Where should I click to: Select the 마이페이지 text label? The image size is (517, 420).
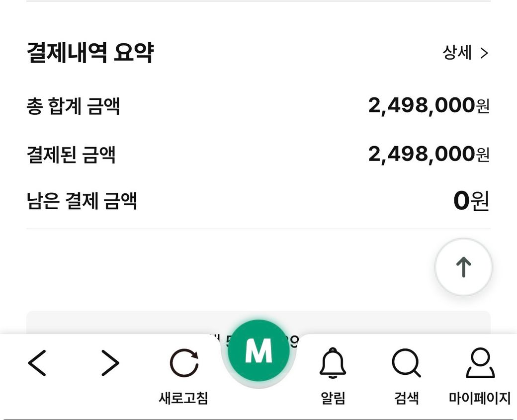pyautogui.click(x=480, y=398)
